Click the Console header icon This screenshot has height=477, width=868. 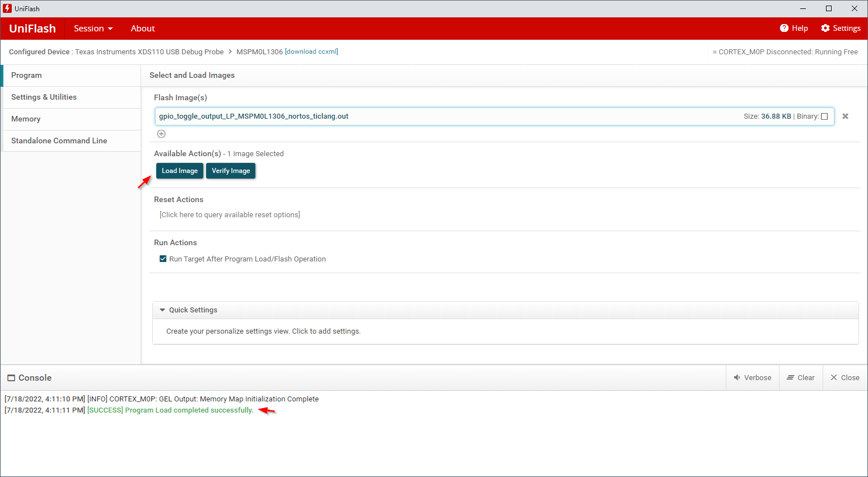[11, 378]
